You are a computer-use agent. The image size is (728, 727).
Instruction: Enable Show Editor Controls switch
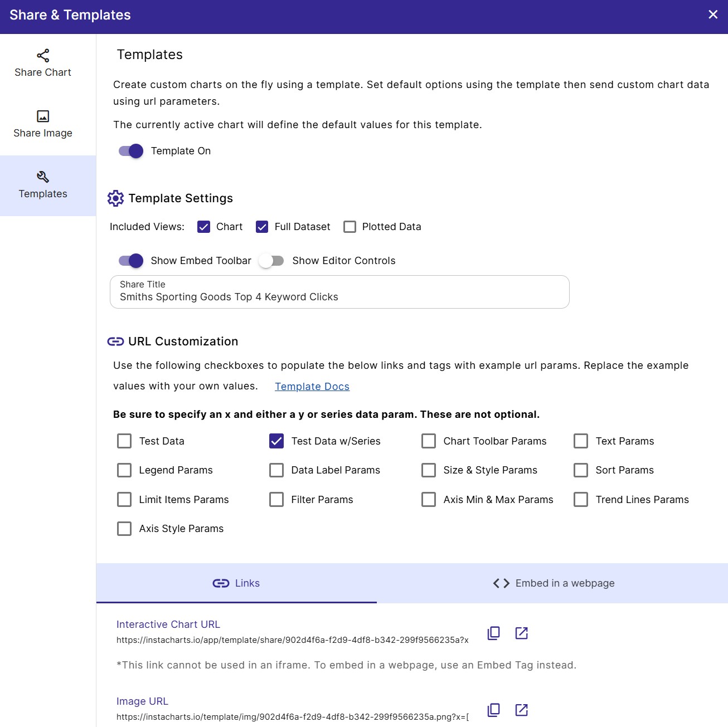(x=271, y=261)
